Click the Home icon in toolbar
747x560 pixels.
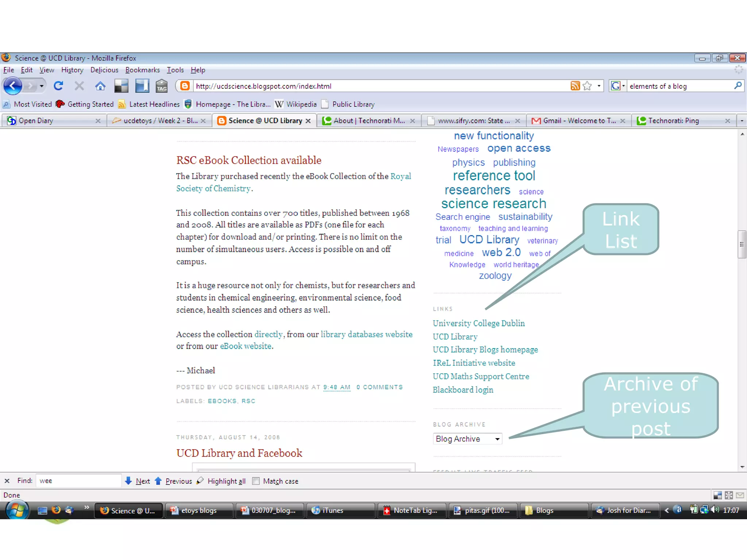[x=100, y=86]
